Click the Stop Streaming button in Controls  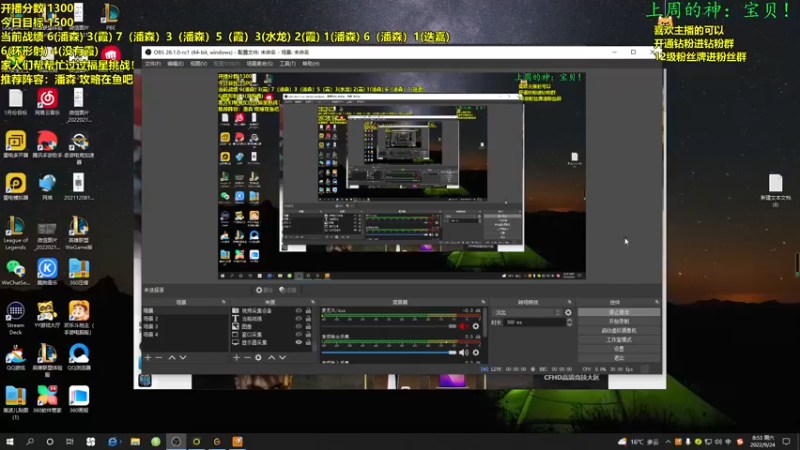pos(619,312)
